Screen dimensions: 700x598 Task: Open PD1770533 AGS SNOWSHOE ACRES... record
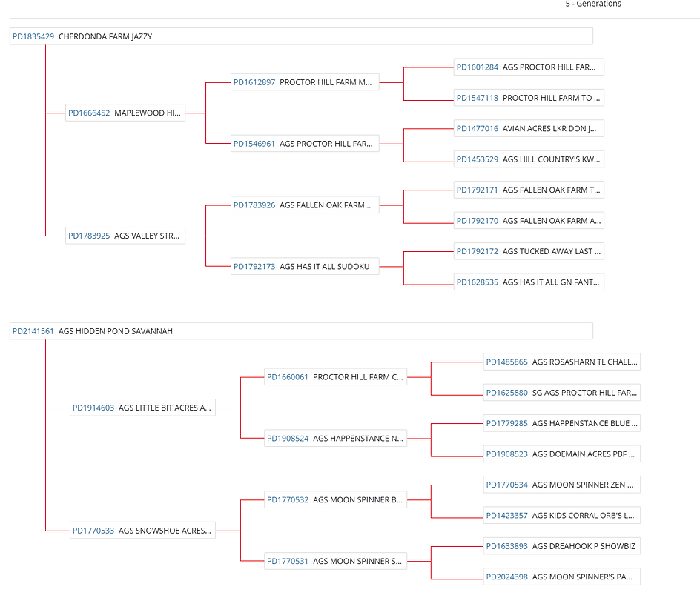point(143,531)
